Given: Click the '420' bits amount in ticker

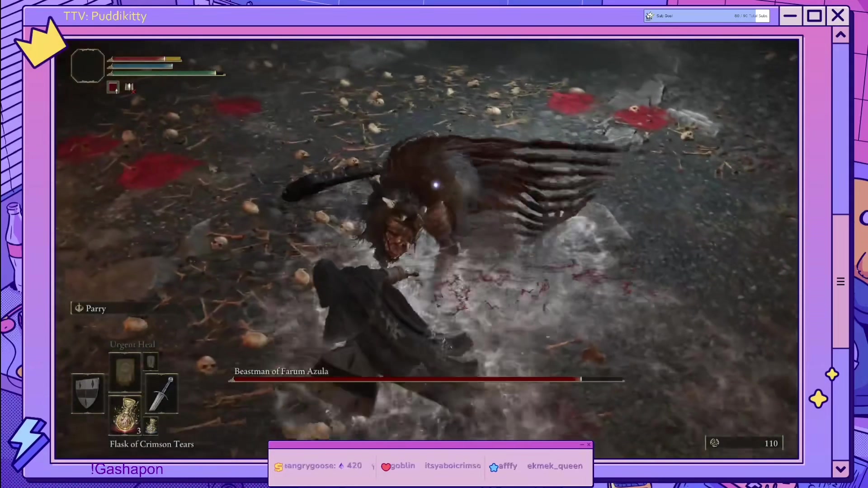Looking at the screenshot, I should (x=354, y=466).
